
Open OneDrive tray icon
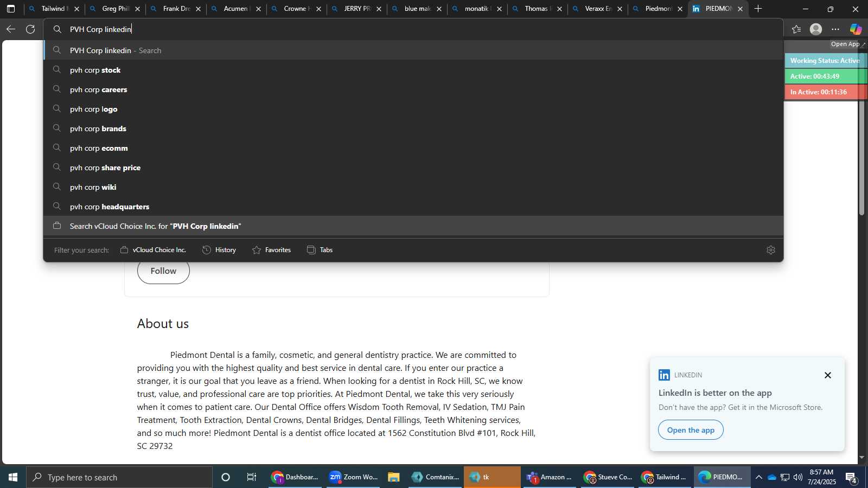click(772, 477)
